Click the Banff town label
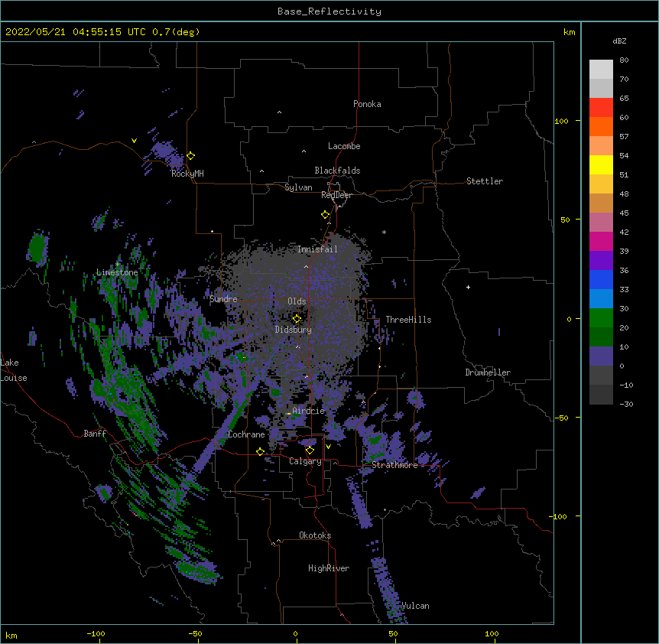 (95, 434)
